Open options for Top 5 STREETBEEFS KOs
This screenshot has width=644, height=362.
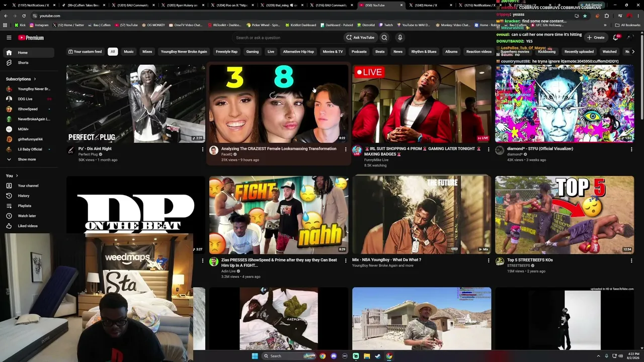click(x=631, y=260)
